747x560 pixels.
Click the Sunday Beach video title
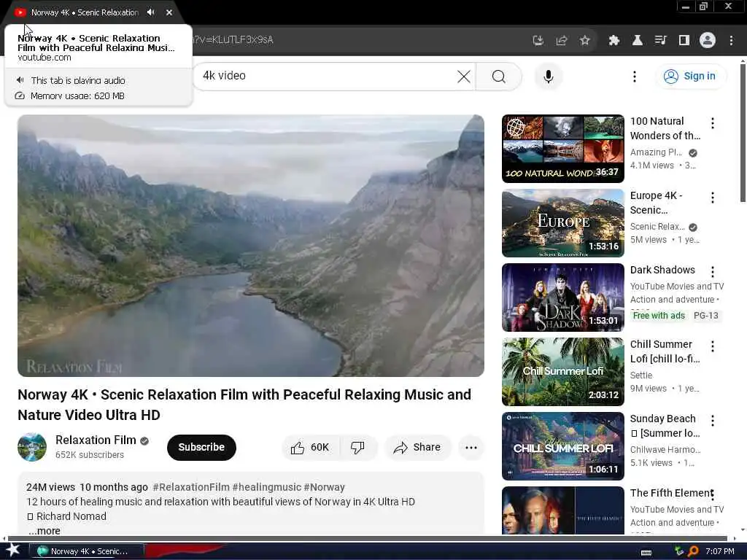click(665, 426)
